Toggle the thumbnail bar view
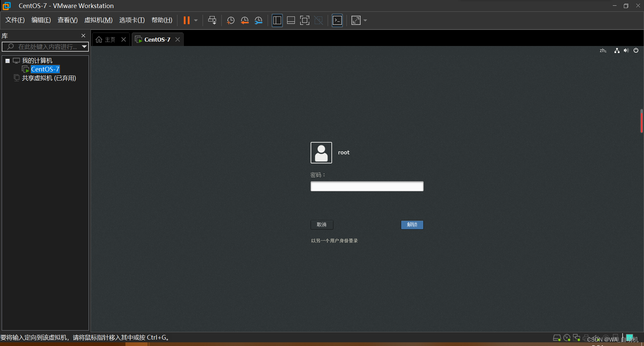 291,20
